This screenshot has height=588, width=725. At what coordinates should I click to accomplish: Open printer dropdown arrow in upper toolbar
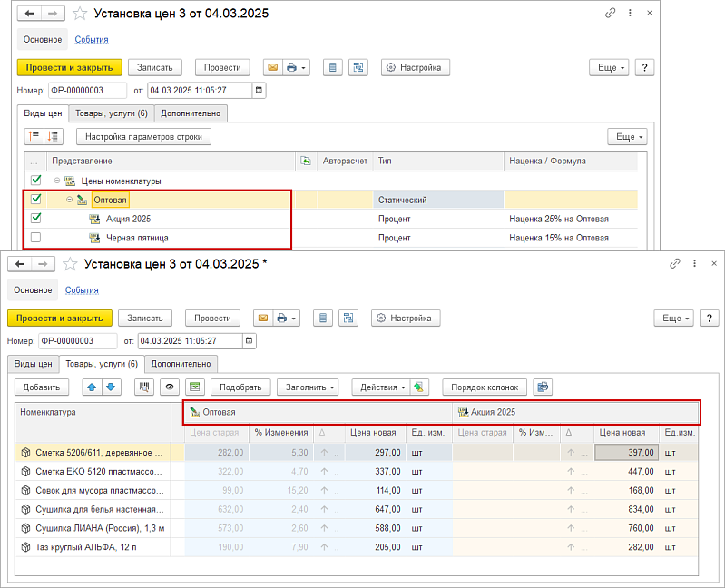click(x=303, y=68)
